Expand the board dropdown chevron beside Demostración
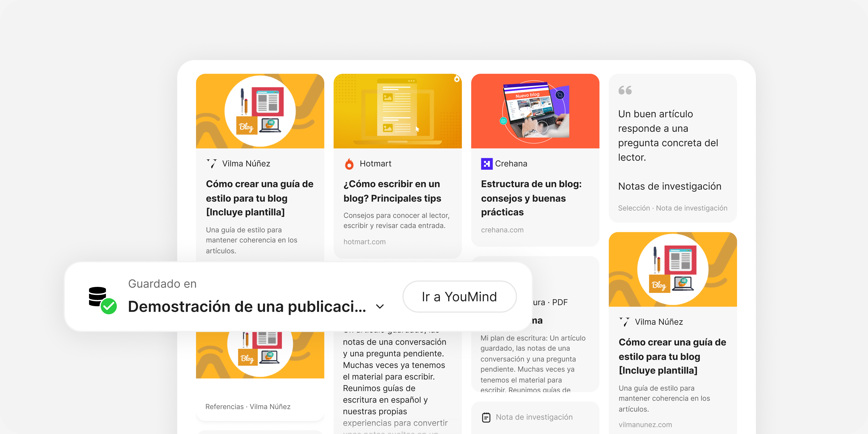The height and width of the screenshot is (434, 868). pyautogui.click(x=380, y=307)
